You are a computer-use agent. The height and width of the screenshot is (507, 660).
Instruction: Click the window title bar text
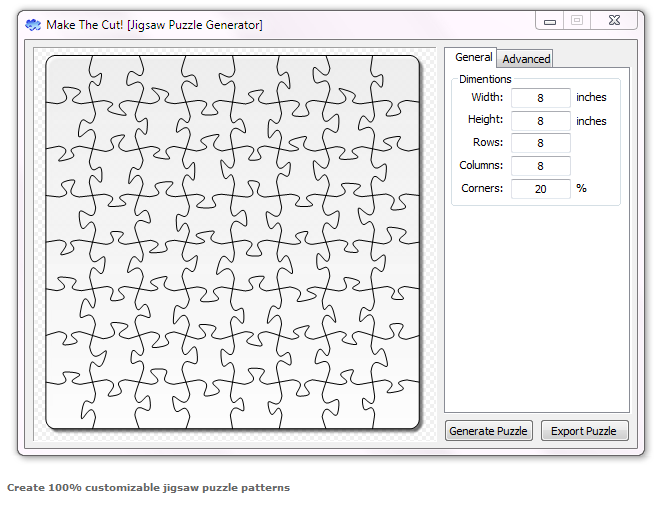[154, 24]
